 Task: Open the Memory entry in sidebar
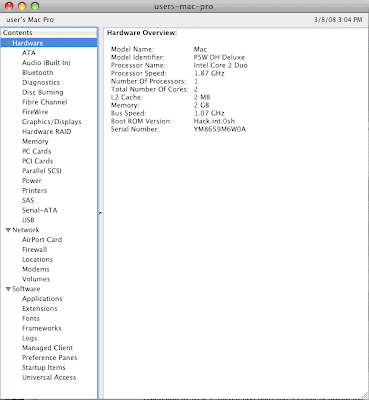tap(35, 141)
